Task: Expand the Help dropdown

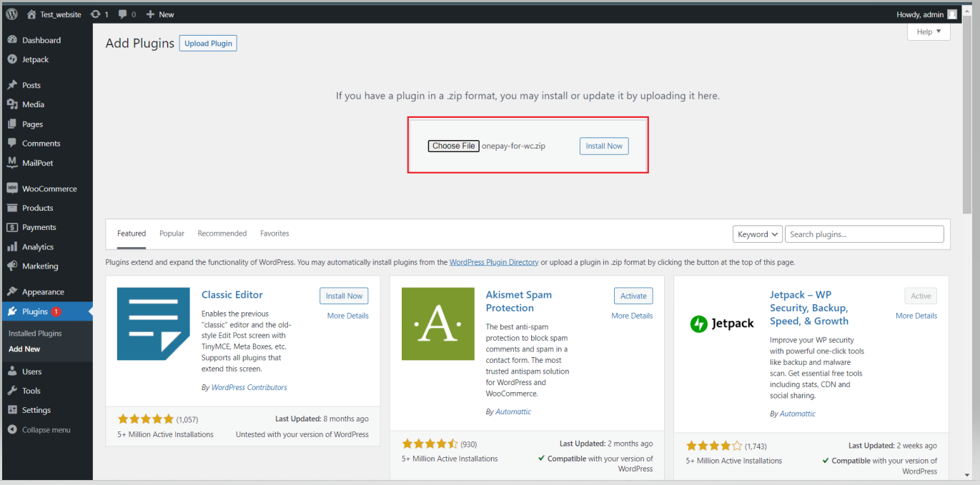Action: [x=929, y=31]
